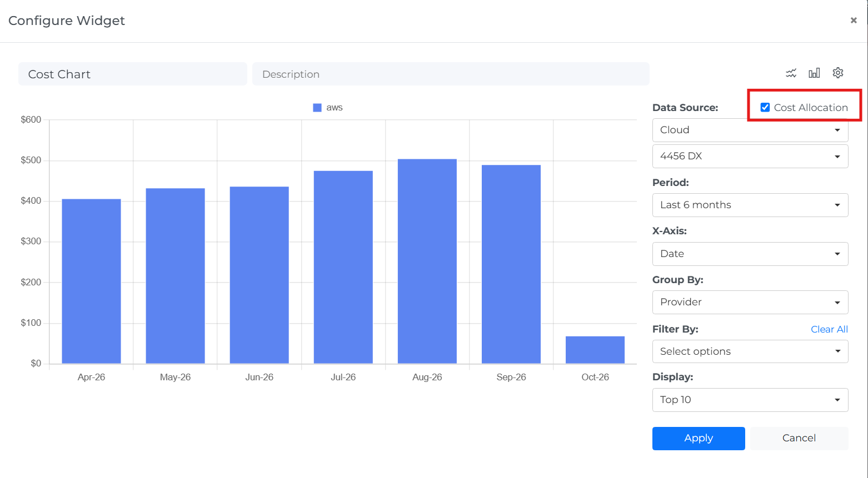This screenshot has width=868, height=478.
Task: Click the Group By label
Action: 678,280
